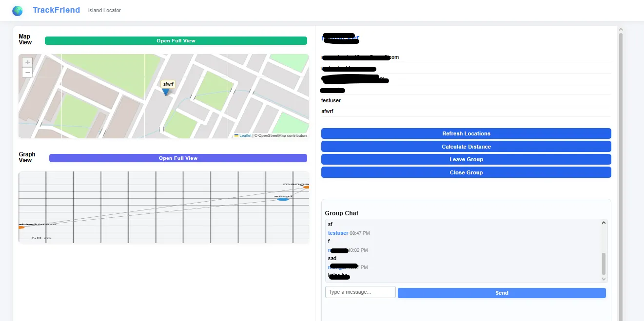Click the afwrf marker tooltip label

pos(168,84)
